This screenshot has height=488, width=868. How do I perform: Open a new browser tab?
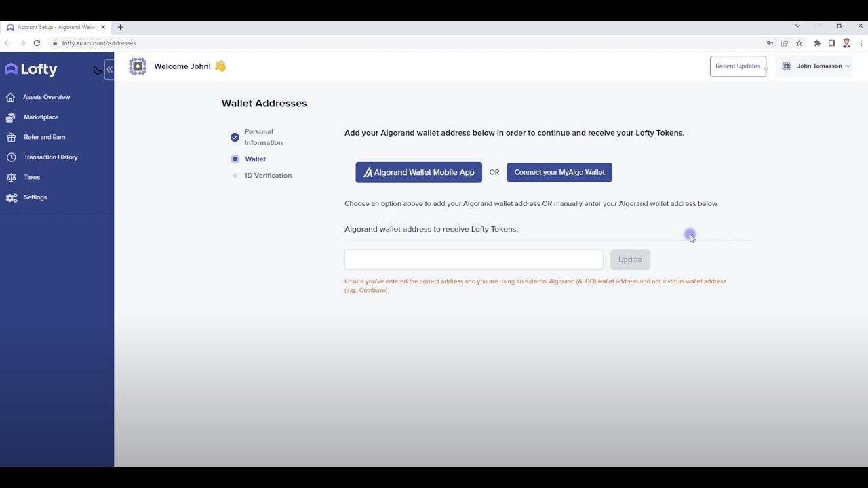pos(120,27)
